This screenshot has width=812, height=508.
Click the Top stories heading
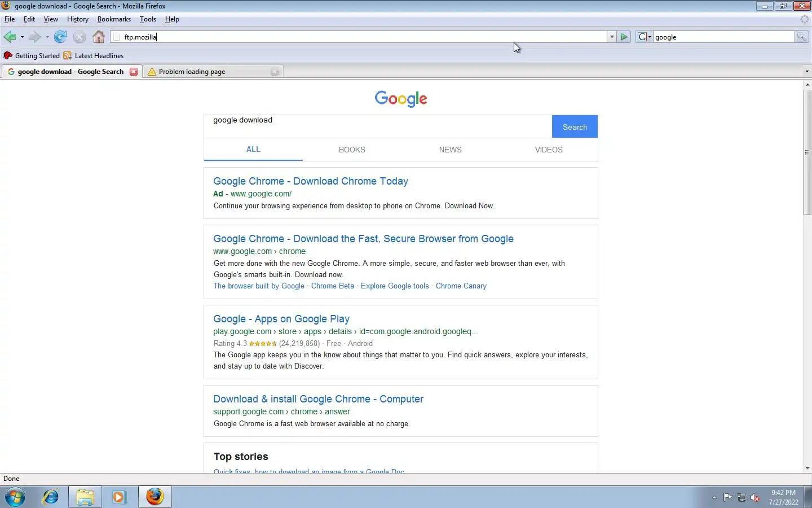coord(241,457)
